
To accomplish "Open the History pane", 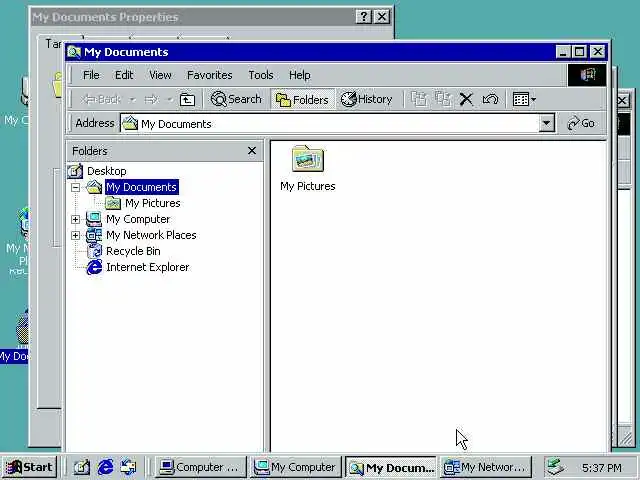I will [367, 99].
